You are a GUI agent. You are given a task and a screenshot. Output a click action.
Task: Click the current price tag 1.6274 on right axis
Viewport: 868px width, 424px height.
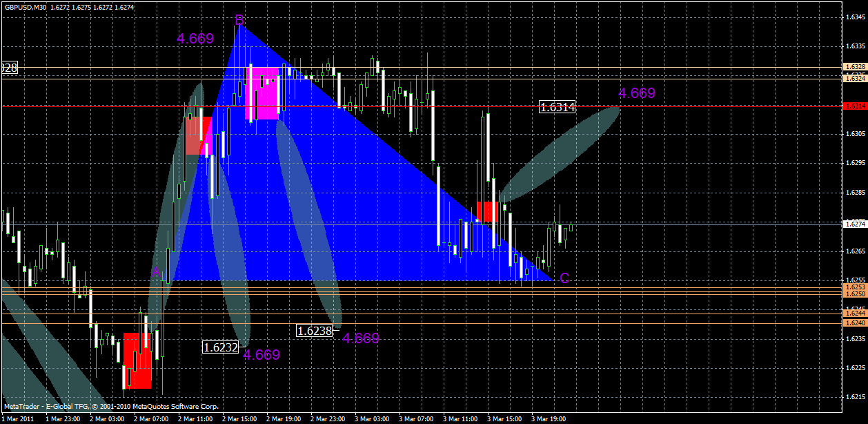coord(854,222)
